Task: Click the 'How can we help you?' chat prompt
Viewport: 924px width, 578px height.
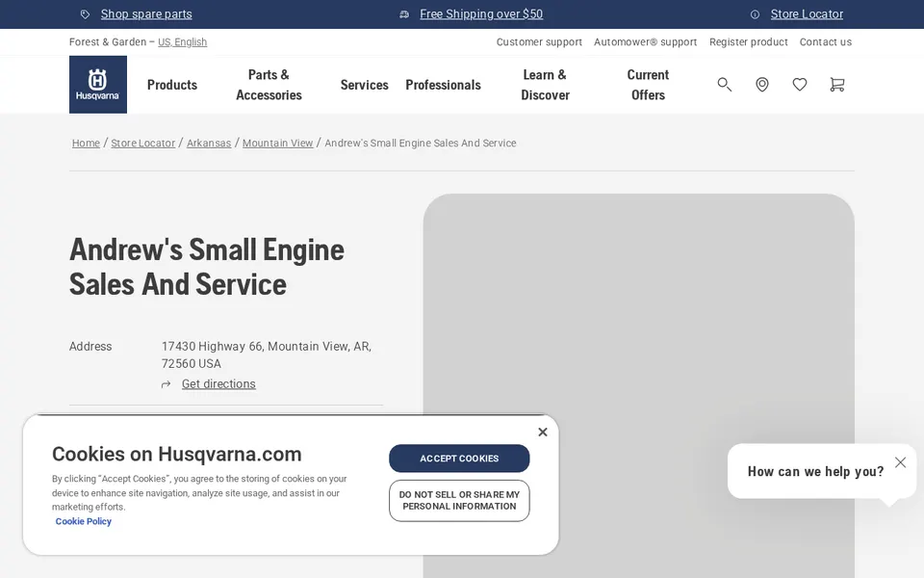Action: pyautogui.click(x=815, y=471)
